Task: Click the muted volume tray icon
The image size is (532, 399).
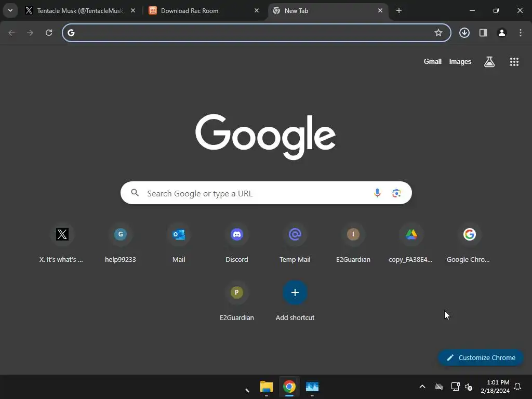Action: point(469,387)
